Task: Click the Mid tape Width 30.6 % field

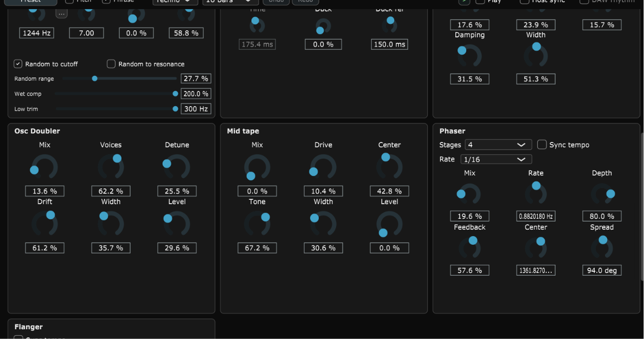Action: click(x=323, y=248)
